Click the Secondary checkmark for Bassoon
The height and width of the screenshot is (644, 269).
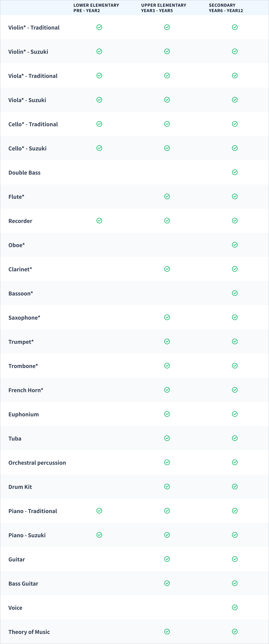pos(235,293)
